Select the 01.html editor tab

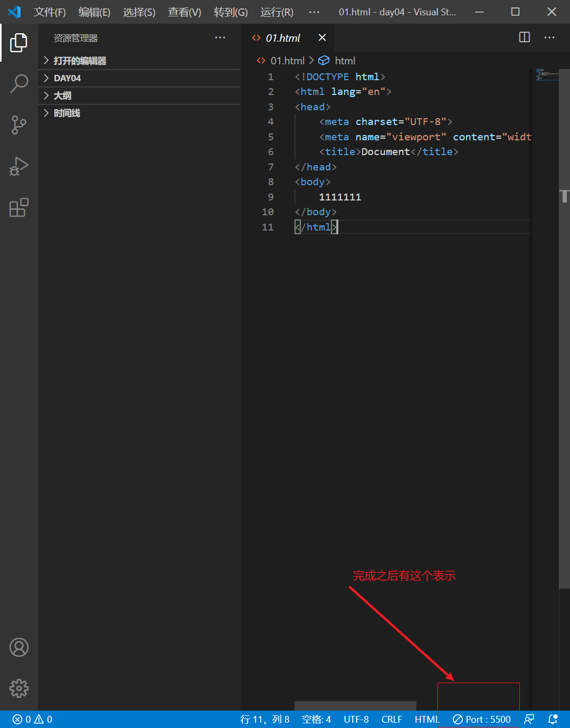click(283, 37)
